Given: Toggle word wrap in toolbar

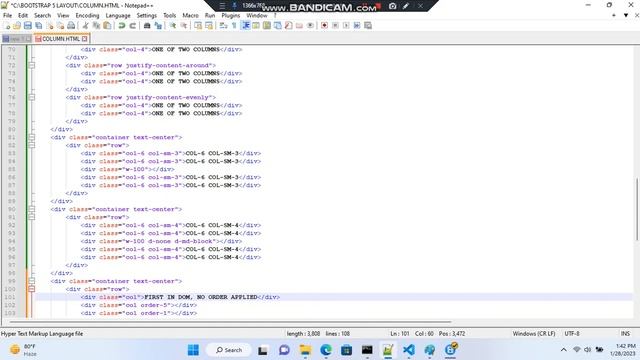Looking at the screenshot, I should click(x=223, y=25).
